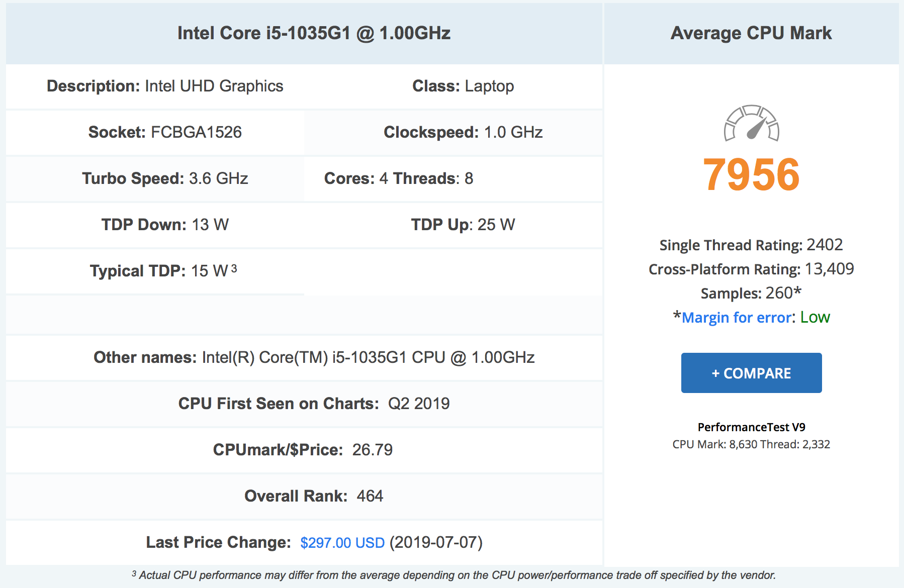Click the Typical TDP footnote superscript 3
Screen dimensions: 904x588
tap(234, 268)
